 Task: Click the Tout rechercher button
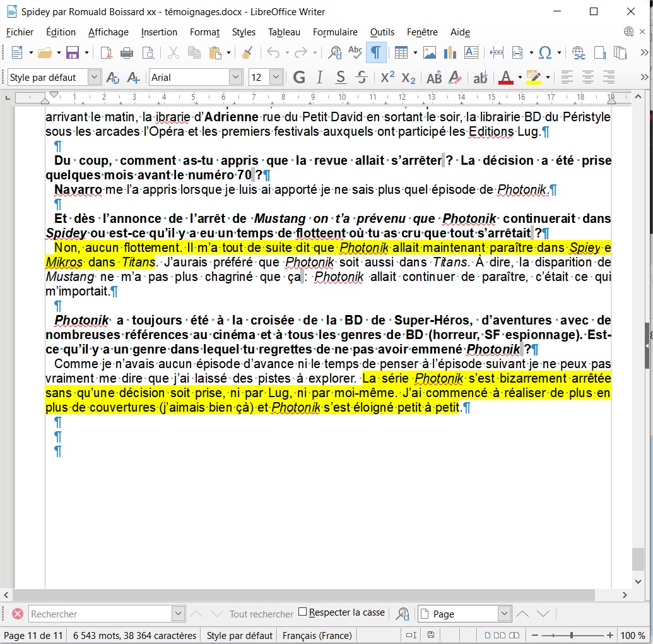(x=262, y=614)
